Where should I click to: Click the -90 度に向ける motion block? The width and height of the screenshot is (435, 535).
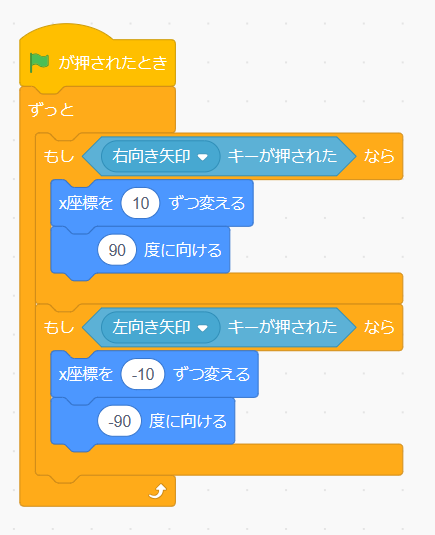[x=143, y=422]
